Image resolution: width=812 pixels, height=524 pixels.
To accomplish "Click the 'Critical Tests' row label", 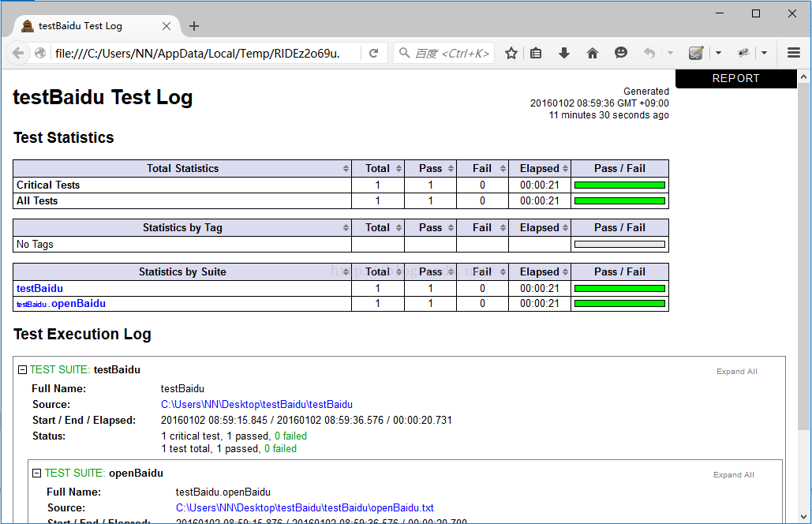I will point(48,185).
